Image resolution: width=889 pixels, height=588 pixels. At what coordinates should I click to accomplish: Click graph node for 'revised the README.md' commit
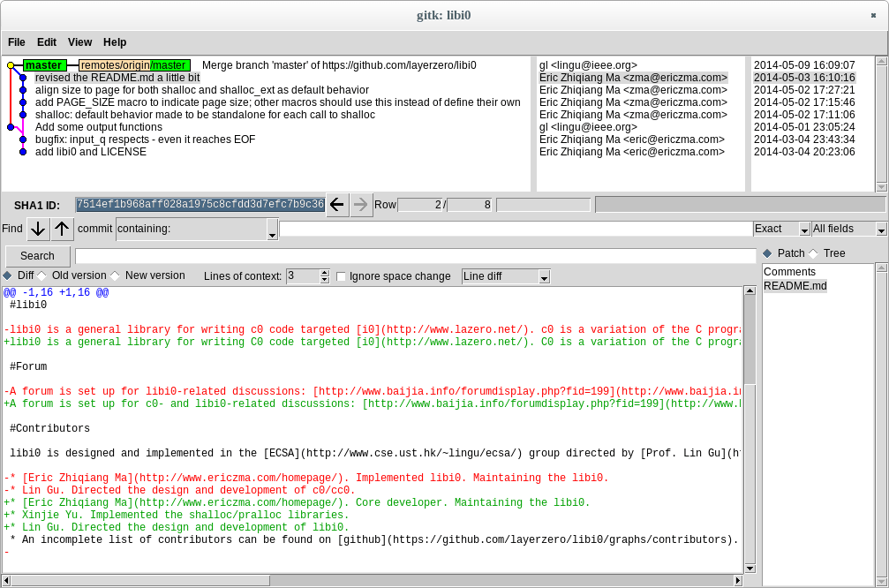click(23, 78)
